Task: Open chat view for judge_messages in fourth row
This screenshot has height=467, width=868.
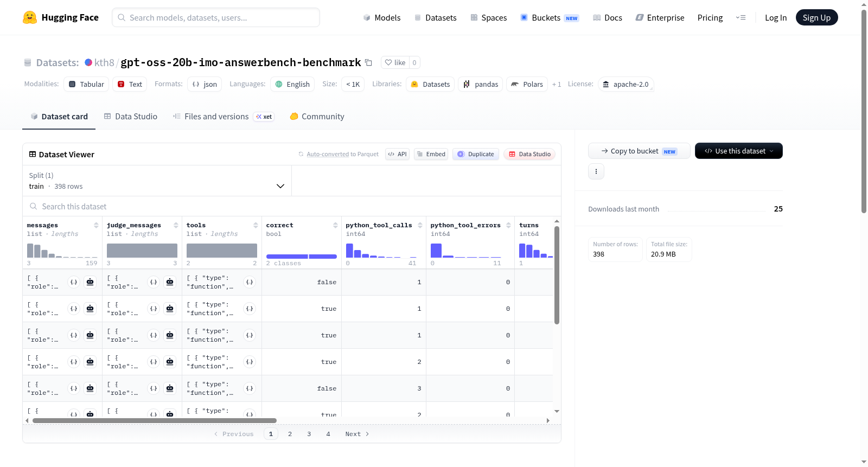Action: (170, 362)
